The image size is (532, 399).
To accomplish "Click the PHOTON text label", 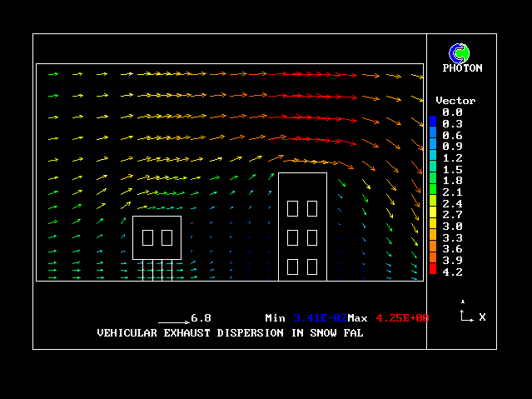I will tap(462, 68).
